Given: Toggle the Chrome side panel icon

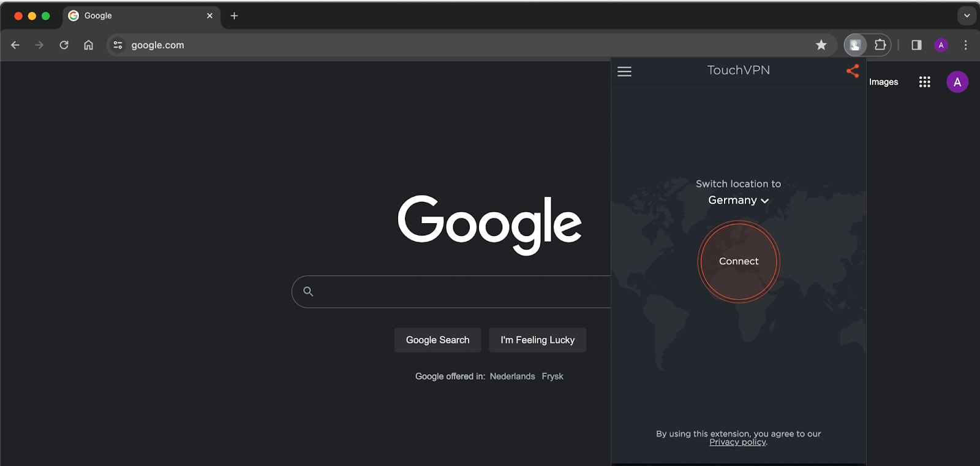Looking at the screenshot, I should (x=916, y=45).
